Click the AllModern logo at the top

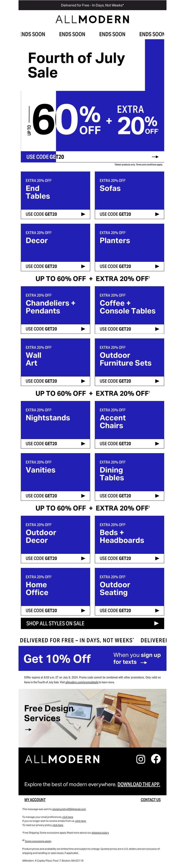coord(92,20)
